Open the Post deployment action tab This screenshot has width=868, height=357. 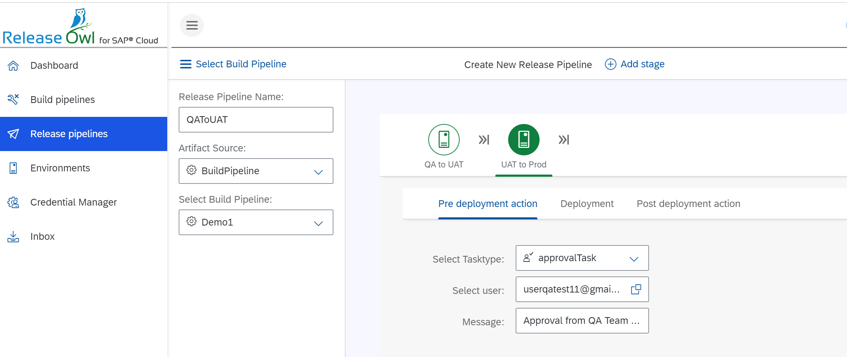pos(688,203)
